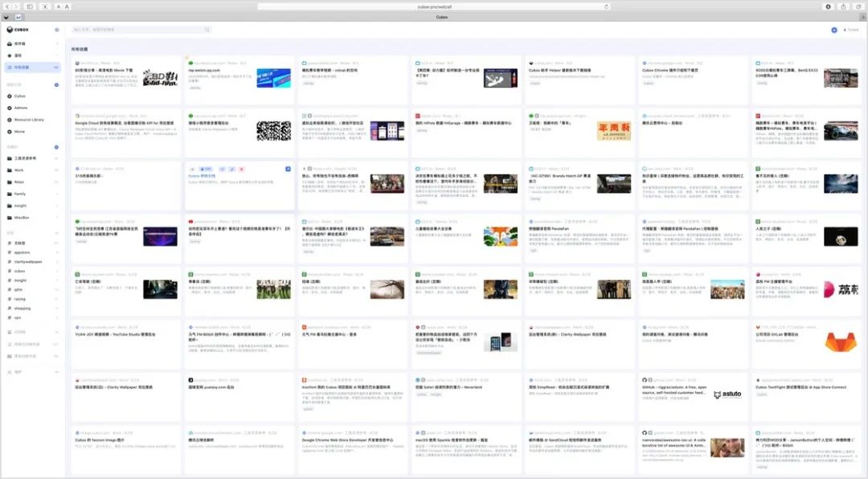Select the 'racing' tag in the sidebar

click(20, 298)
